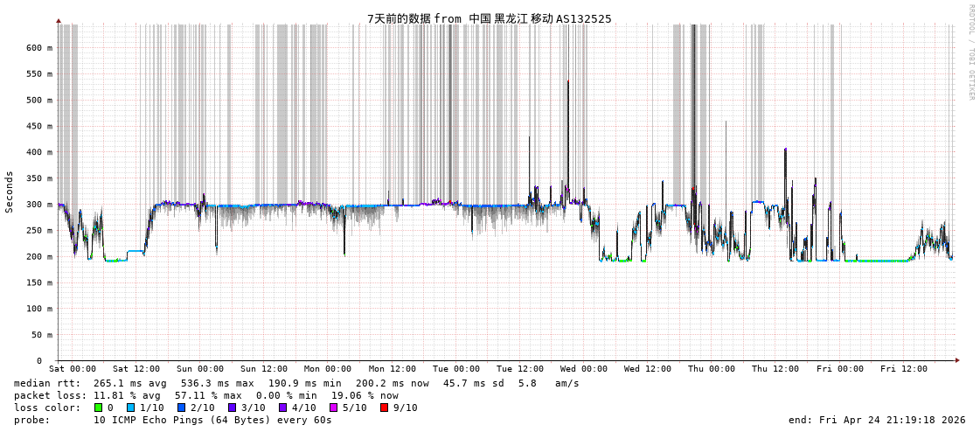980x432 pixels.
Task: Select the Fri 12:00 time axis label
Action: pyautogui.click(x=903, y=369)
